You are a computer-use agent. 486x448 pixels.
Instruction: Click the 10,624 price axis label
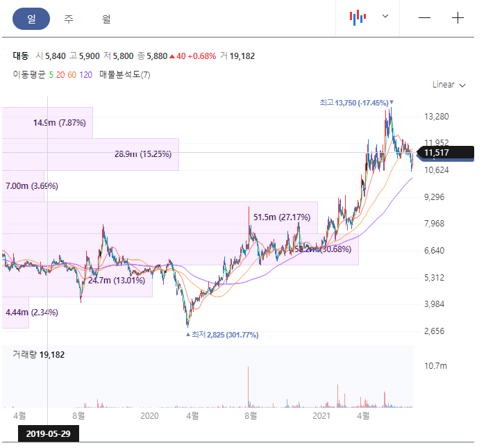pyautogui.click(x=437, y=170)
